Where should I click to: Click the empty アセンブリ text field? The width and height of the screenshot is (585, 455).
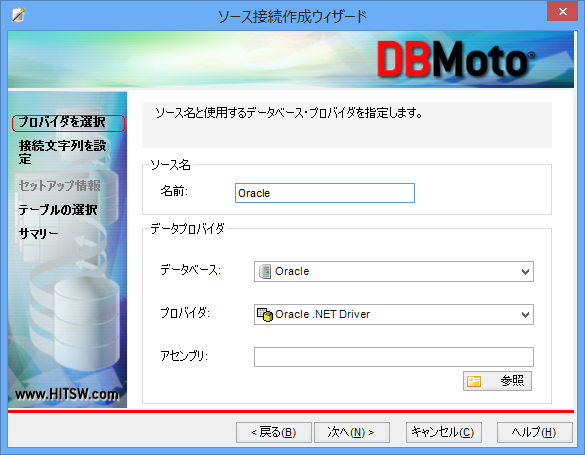pos(394,357)
